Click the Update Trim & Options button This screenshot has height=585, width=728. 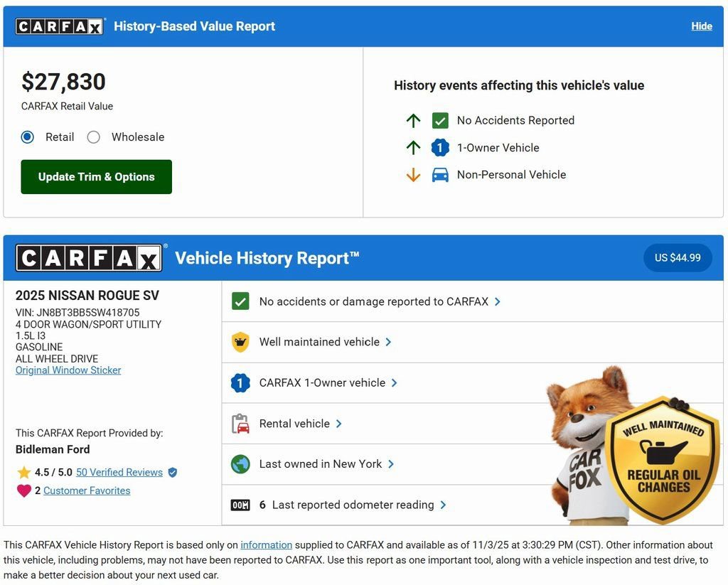[x=96, y=176]
